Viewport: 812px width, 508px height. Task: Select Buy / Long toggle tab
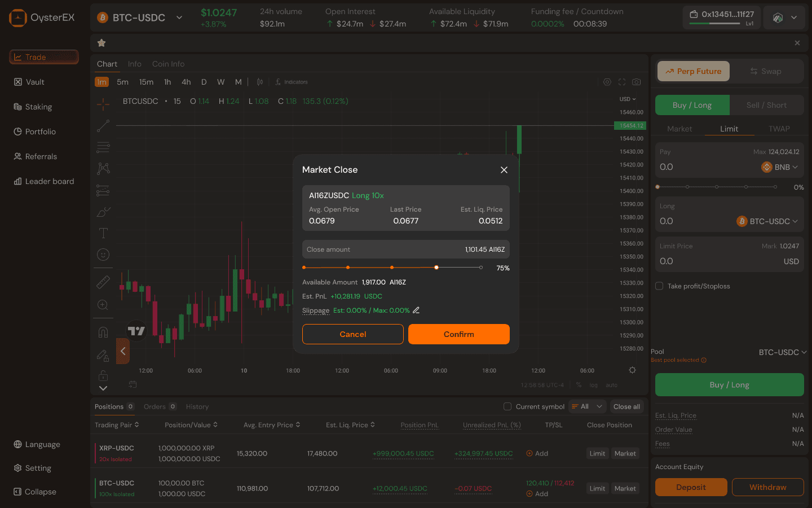pos(692,105)
